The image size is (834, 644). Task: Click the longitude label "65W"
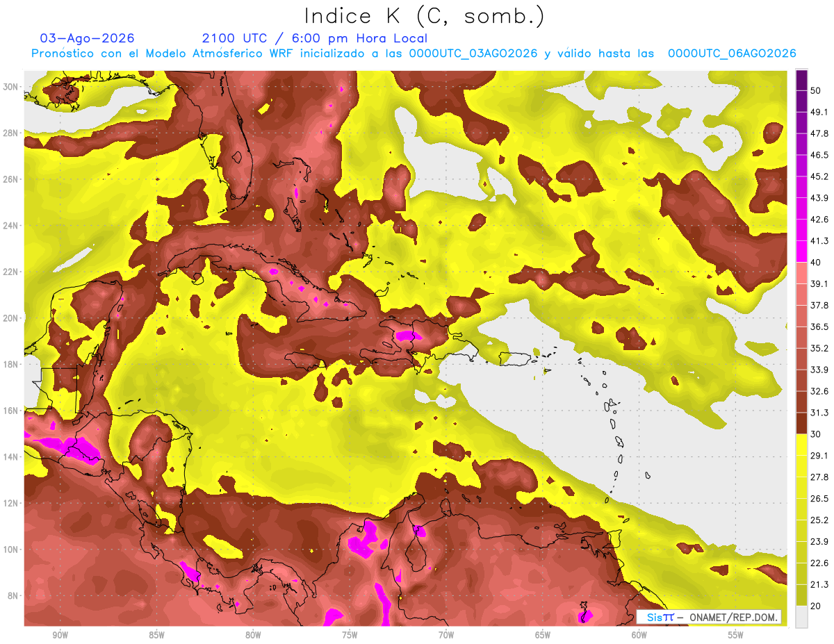click(543, 636)
